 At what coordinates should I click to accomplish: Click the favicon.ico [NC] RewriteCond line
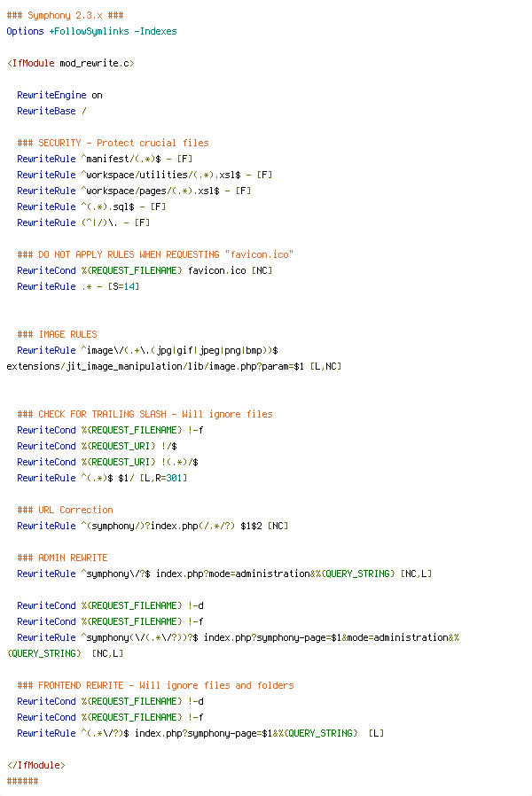[145, 270]
